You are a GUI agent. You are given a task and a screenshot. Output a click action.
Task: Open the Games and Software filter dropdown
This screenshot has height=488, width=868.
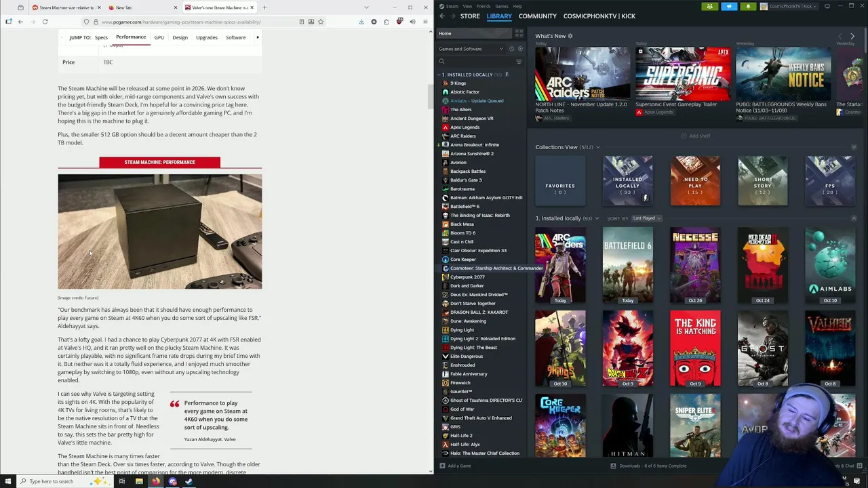(x=471, y=49)
